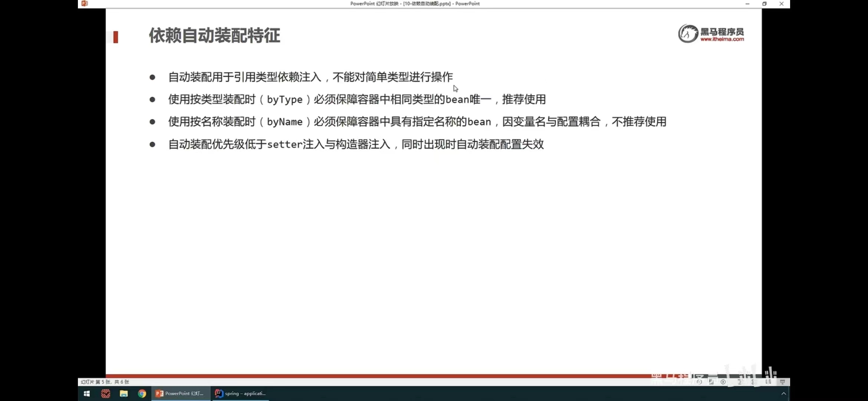Open the see-all-slides grid view icon

click(x=754, y=382)
